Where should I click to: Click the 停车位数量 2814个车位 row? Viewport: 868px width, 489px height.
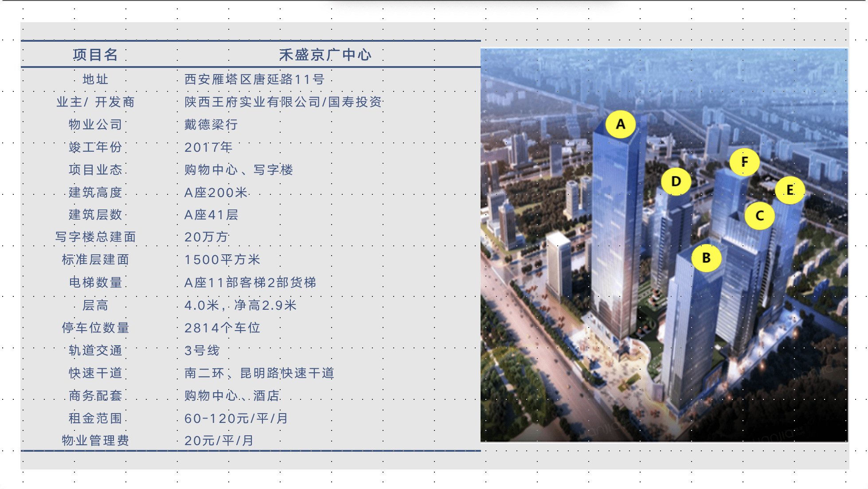(x=223, y=327)
